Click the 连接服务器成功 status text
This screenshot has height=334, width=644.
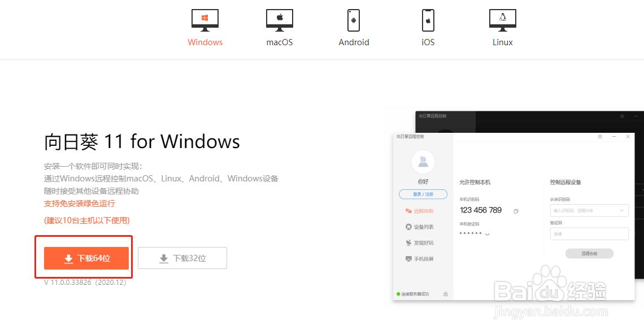tap(415, 294)
